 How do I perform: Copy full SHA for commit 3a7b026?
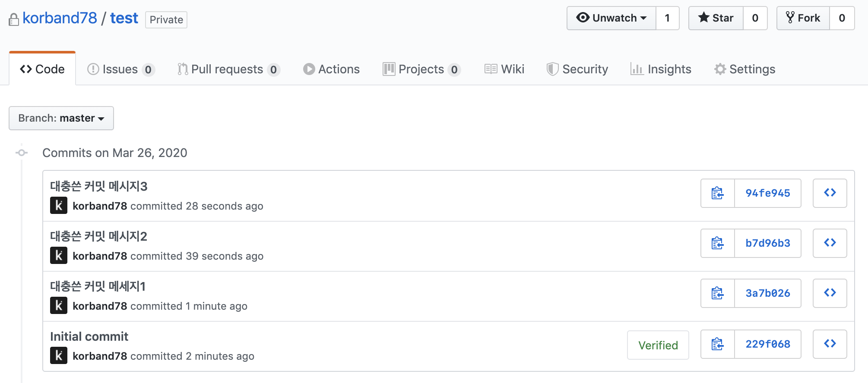pyautogui.click(x=718, y=293)
